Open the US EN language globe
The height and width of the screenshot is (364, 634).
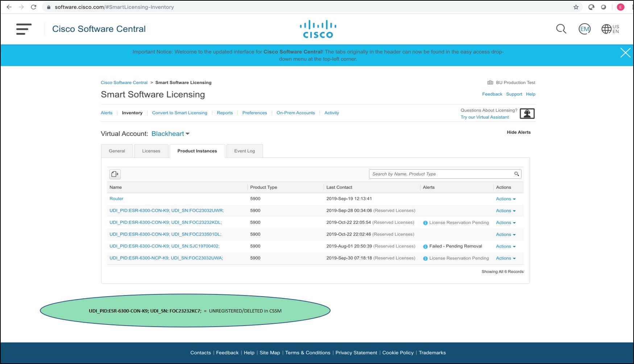(610, 29)
